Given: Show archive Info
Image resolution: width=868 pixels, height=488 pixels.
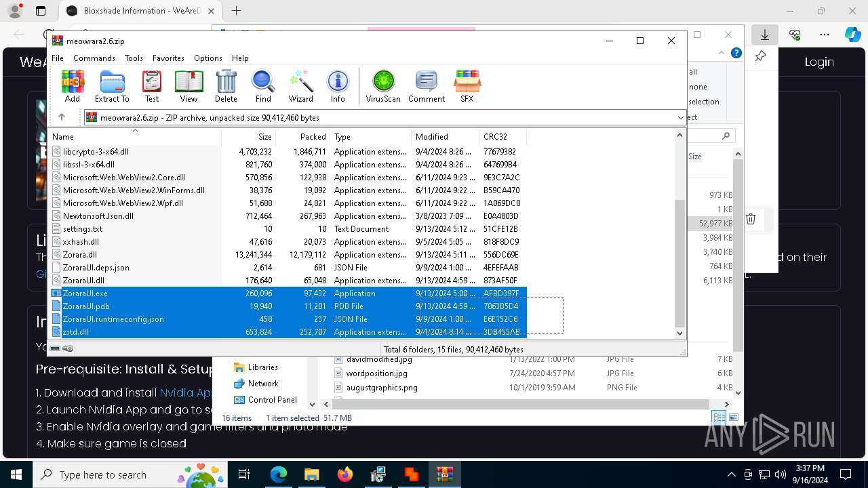Looking at the screenshot, I should [x=338, y=86].
